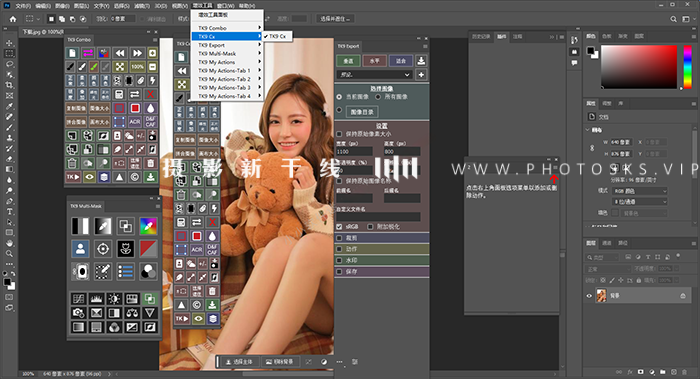
Task: Click the image directory button in TK9 Export
Action: tap(362, 112)
